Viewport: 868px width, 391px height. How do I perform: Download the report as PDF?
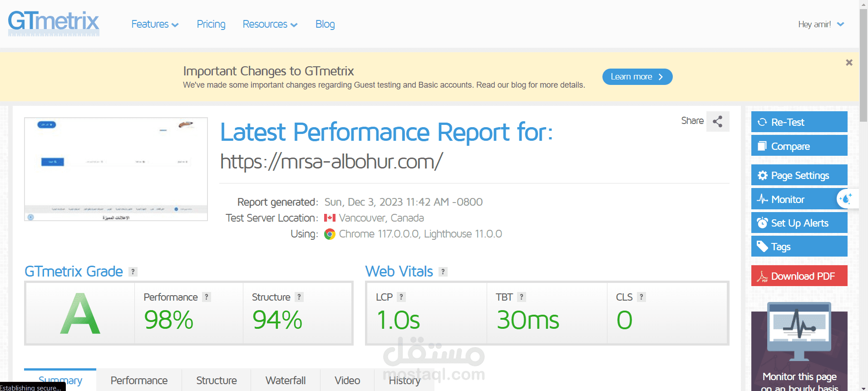point(799,276)
